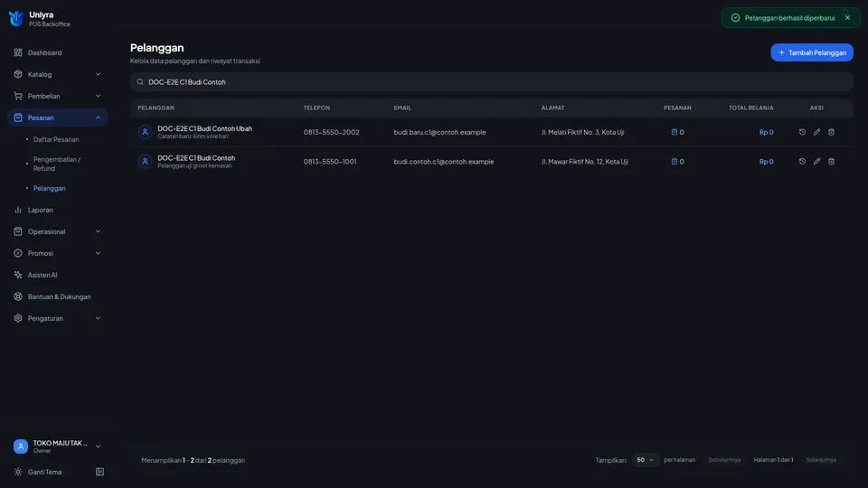View history for Budi Contoh Ubah
The width and height of the screenshot is (868, 488).
coord(802,132)
